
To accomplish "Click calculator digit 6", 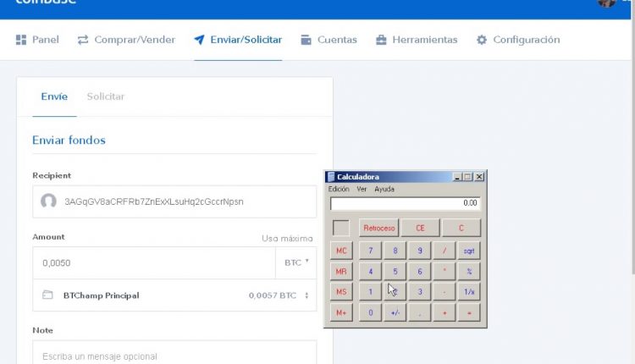I will pos(420,271).
